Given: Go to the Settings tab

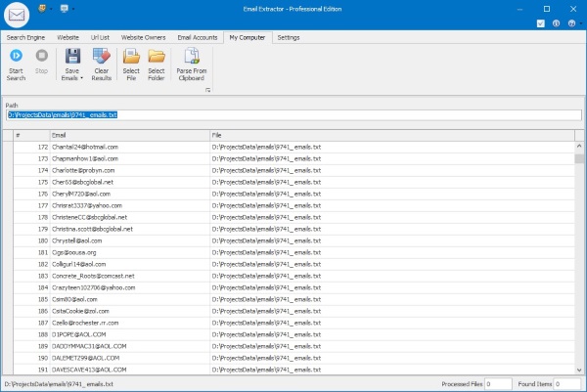Looking at the screenshot, I should click(x=289, y=37).
